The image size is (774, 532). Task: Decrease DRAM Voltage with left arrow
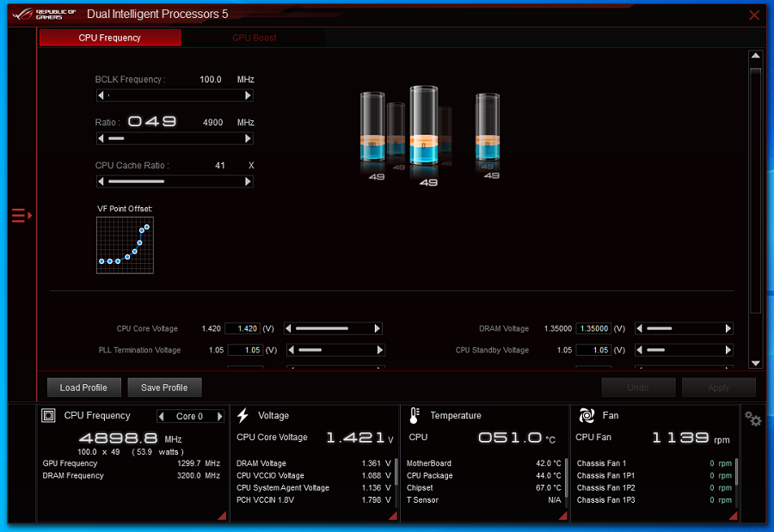coord(640,328)
